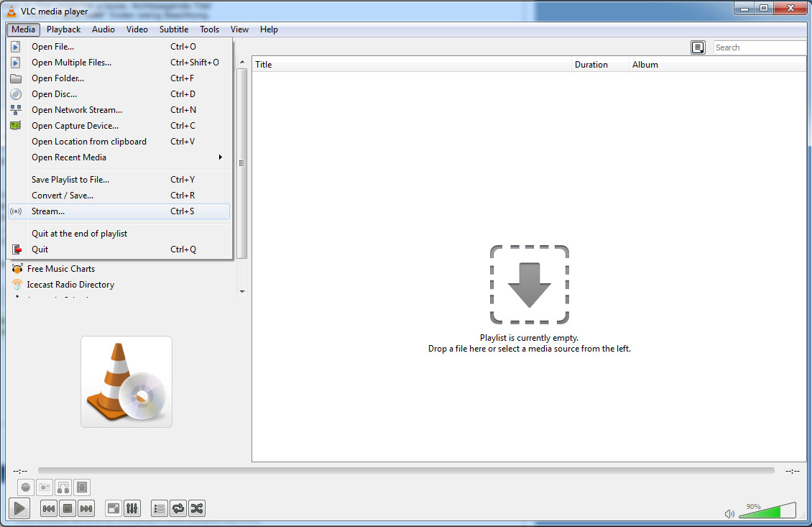Viewport: 812px width, 527px height.
Task: Click the remaining time label on the right
Action: [x=793, y=471]
